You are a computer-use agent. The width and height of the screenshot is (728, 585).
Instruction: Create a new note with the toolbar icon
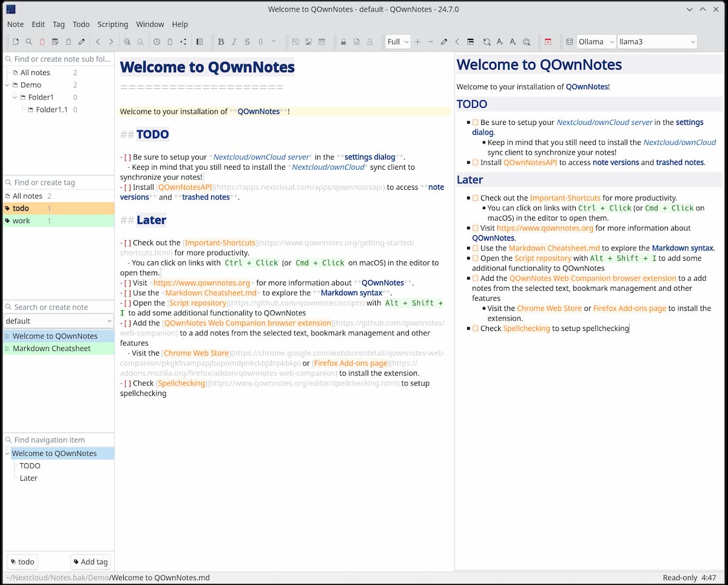(x=16, y=41)
